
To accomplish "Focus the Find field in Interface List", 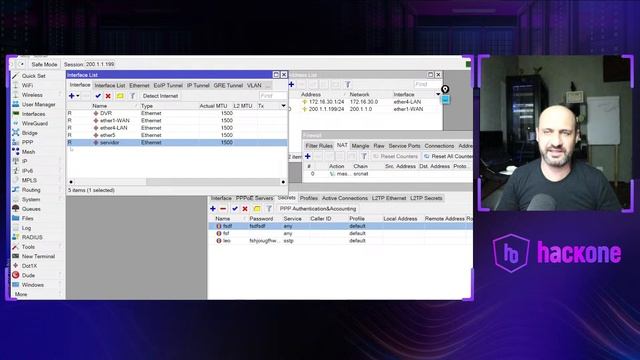I will (272, 96).
